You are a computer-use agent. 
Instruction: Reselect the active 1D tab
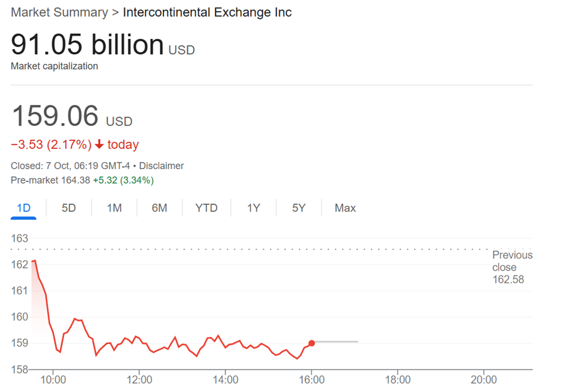23,208
